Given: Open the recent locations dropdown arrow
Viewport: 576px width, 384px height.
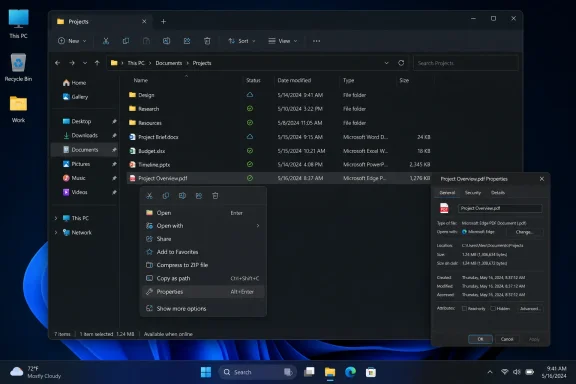Looking at the screenshot, I should 85,63.
